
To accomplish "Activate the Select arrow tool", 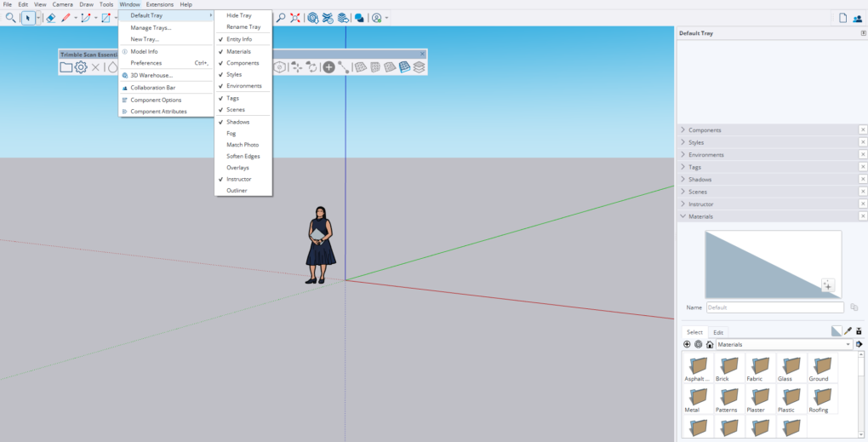I will tap(28, 18).
